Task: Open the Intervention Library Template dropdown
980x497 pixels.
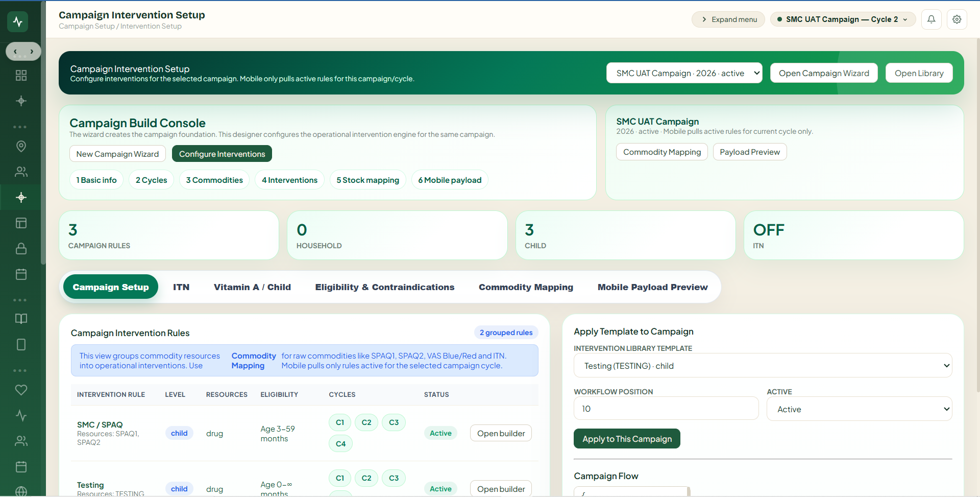Action: coord(763,366)
